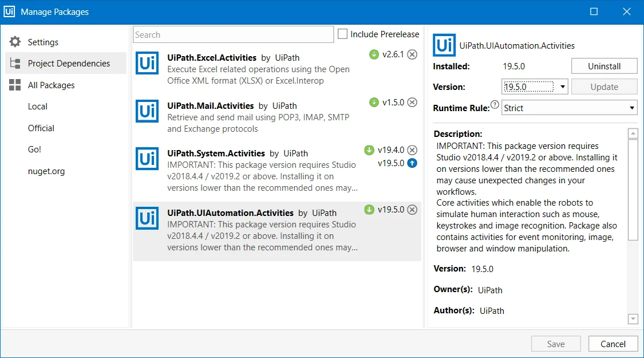This screenshot has height=358, width=644.
Task: Select the UiPath.UIAutomation.Activities list title
Action: (x=231, y=213)
